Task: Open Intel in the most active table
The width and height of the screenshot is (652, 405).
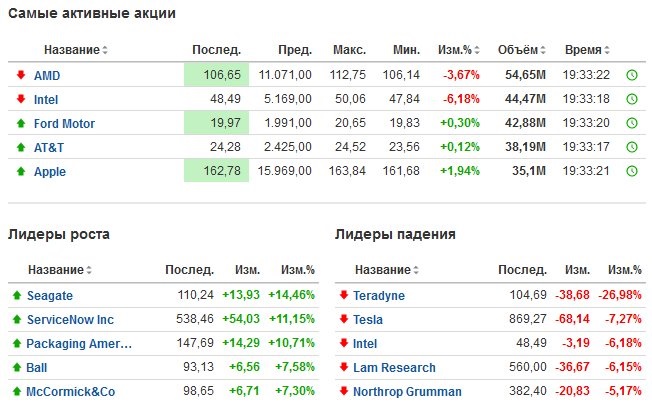Action: tap(46, 100)
